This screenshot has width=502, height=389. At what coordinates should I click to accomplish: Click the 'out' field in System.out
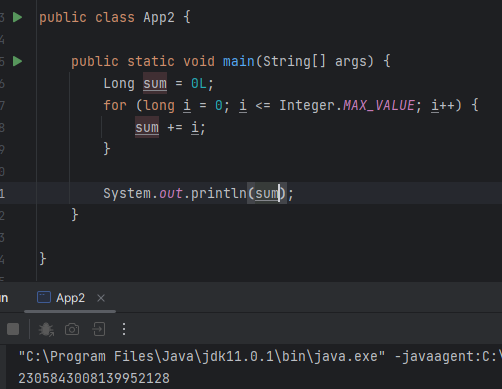(x=171, y=193)
